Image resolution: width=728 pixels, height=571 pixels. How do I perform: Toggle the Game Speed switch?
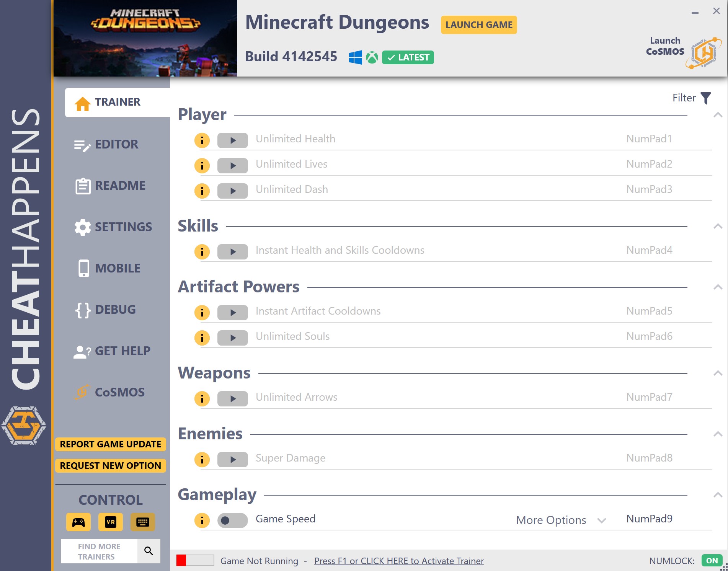[233, 520]
